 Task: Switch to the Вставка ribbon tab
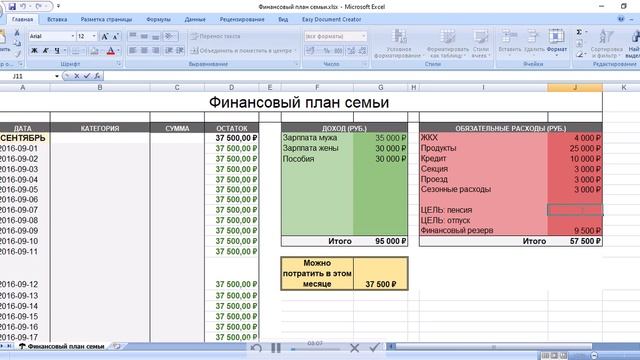57,19
